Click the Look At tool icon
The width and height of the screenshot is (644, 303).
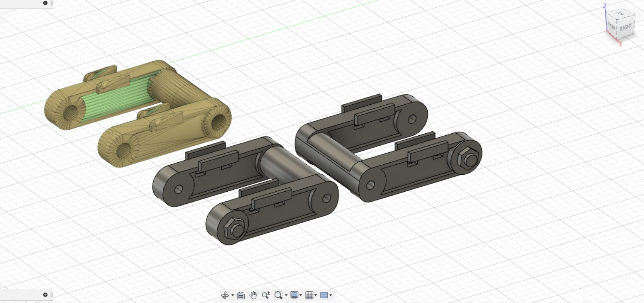pyautogui.click(x=241, y=296)
